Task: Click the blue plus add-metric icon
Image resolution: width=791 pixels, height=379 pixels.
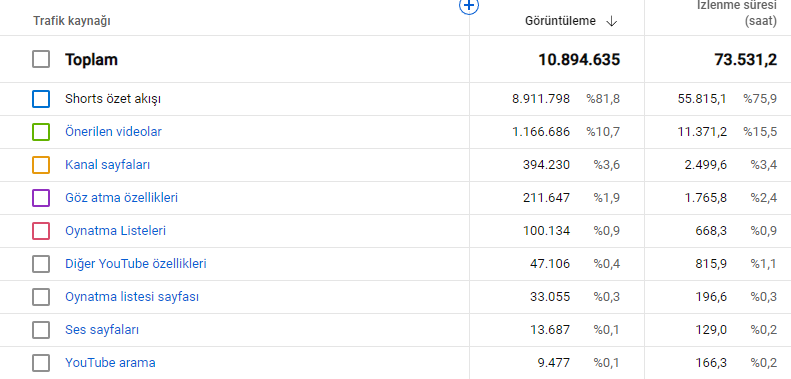Action: coord(469,6)
